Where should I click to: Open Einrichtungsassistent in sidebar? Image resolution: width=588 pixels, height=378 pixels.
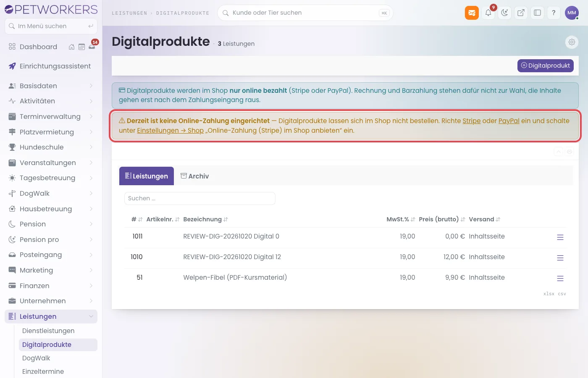[x=51, y=66]
